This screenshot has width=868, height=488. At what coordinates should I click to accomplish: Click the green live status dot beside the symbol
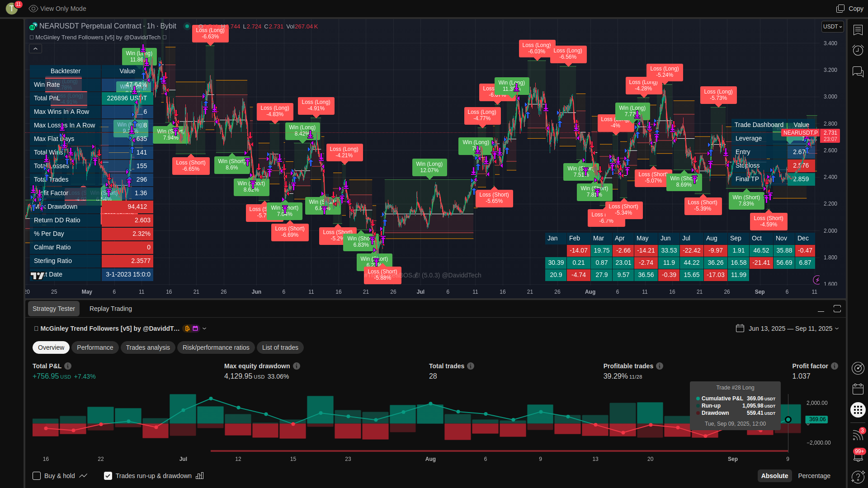pos(187,26)
